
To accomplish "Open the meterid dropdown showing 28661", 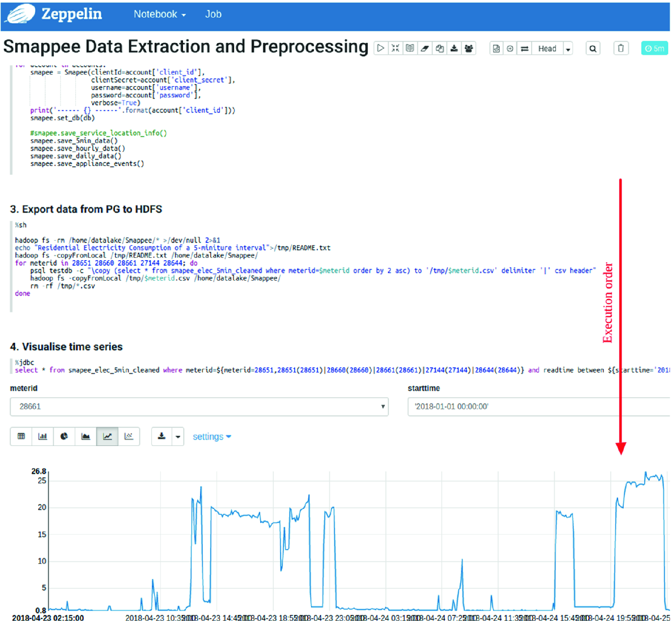I will 199,406.
